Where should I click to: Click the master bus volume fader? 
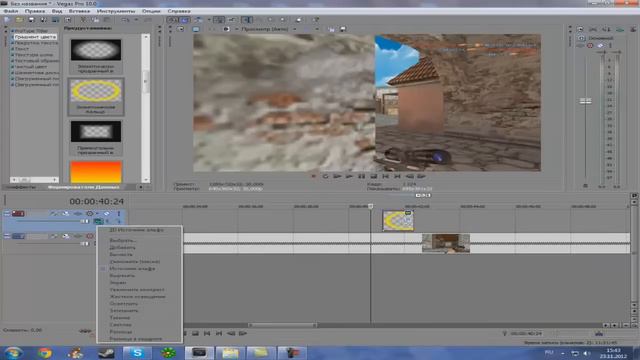pyautogui.click(x=585, y=101)
